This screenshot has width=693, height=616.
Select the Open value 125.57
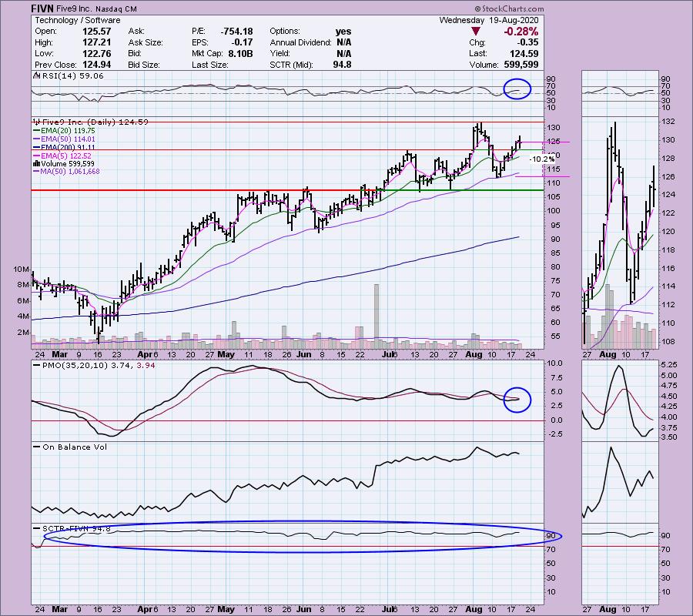click(x=97, y=32)
